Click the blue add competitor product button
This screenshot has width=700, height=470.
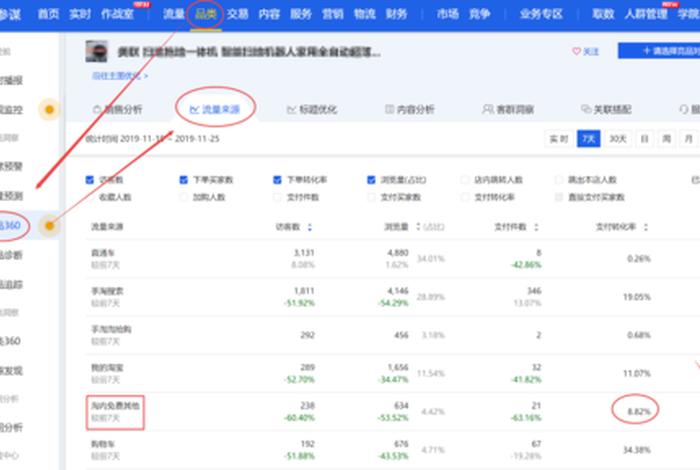point(659,51)
